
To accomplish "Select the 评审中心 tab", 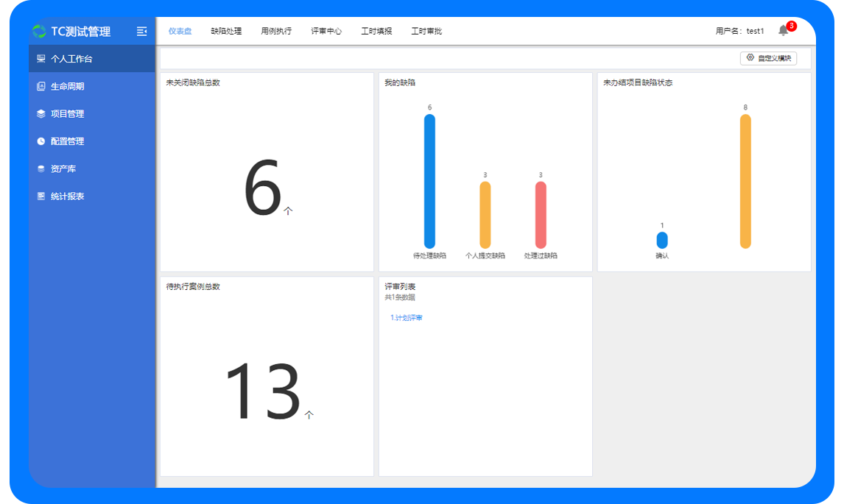I will (x=326, y=31).
